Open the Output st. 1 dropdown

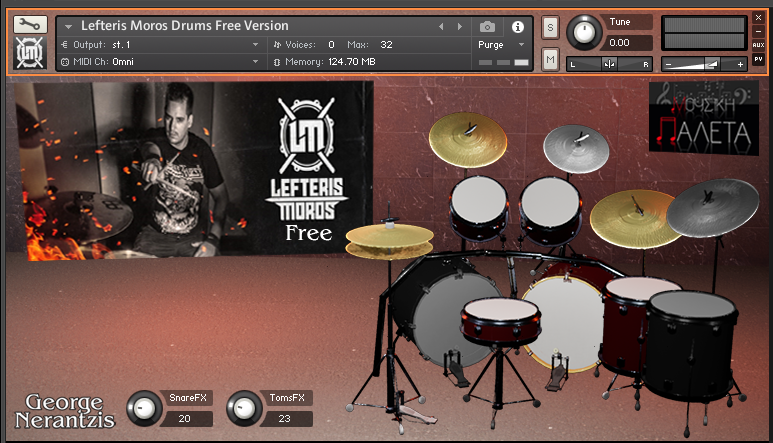tap(160, 45)
